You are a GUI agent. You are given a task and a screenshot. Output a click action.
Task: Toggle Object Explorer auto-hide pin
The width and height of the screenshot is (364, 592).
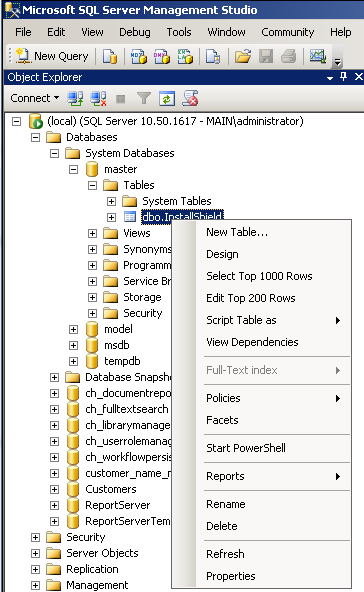pyautogui.click(x=343, y=77)
